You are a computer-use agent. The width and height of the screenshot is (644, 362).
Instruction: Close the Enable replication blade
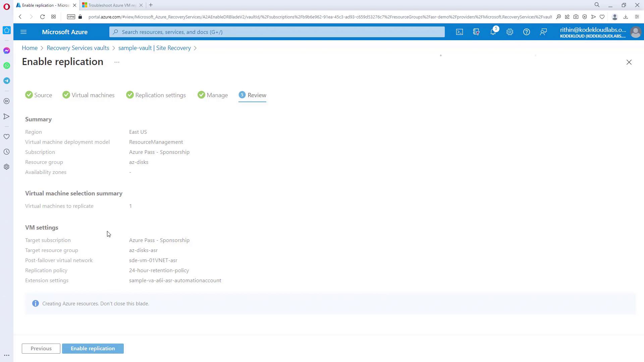(629, 62)
